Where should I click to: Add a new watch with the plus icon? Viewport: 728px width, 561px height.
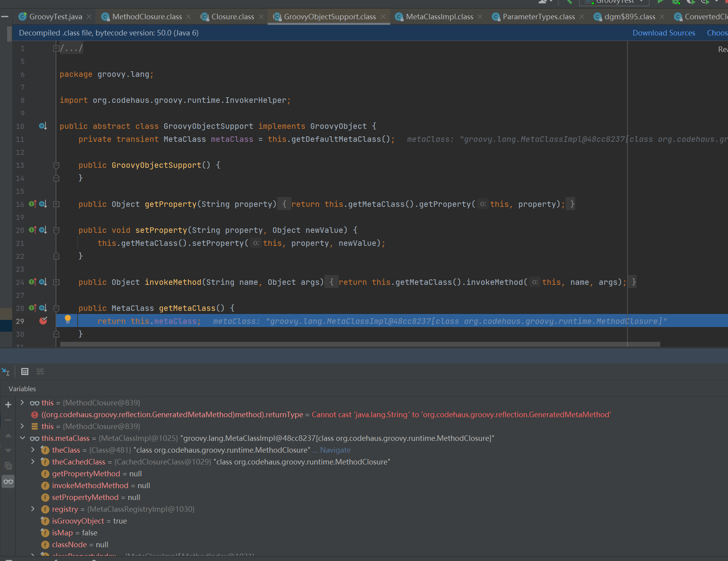click(8, 405)
